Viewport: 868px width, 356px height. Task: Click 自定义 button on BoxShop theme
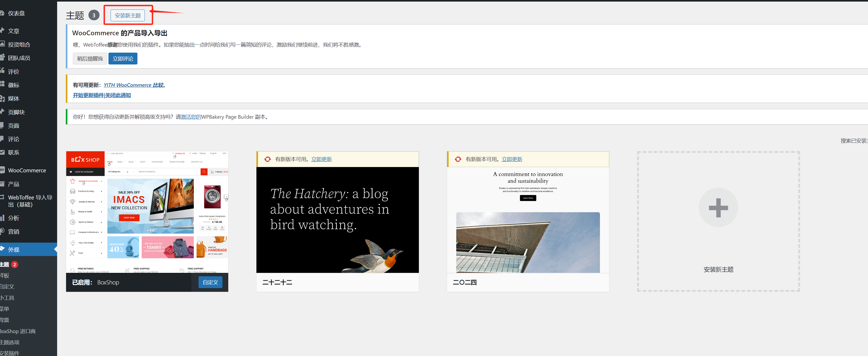(x=210, y=282)
